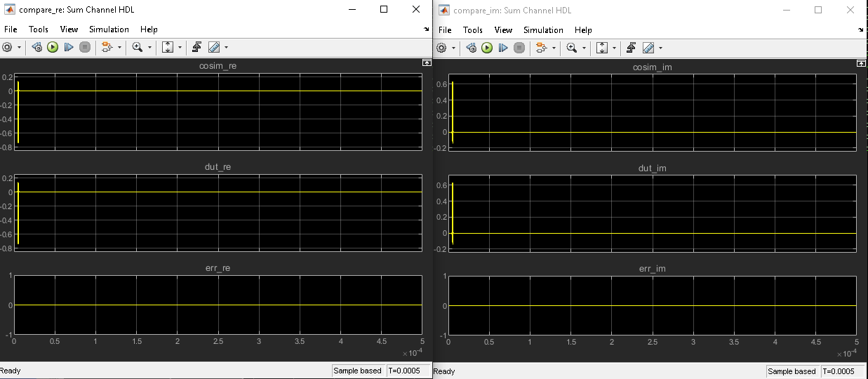Click MATLAB icon in compare_im title bar
The image size is (868, 379).
point(444,10)
